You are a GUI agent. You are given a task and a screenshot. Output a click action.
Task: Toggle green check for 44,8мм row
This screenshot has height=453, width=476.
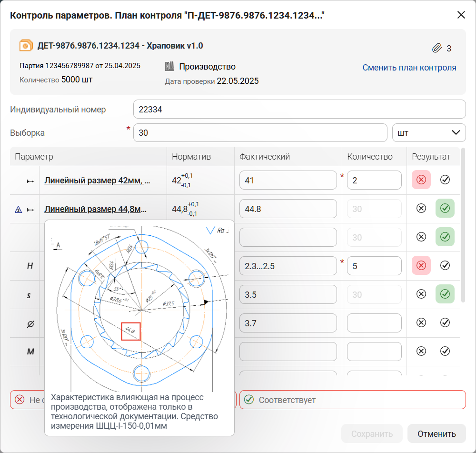(x=445, y=209)
